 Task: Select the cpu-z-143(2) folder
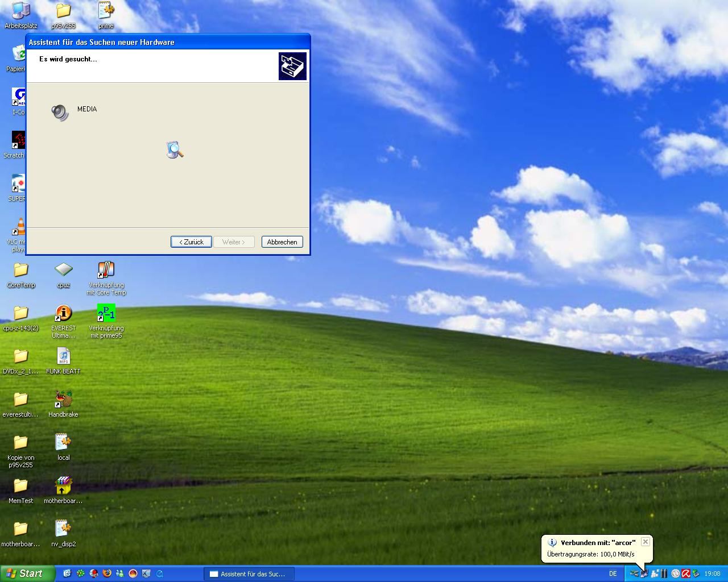(21, 318)
